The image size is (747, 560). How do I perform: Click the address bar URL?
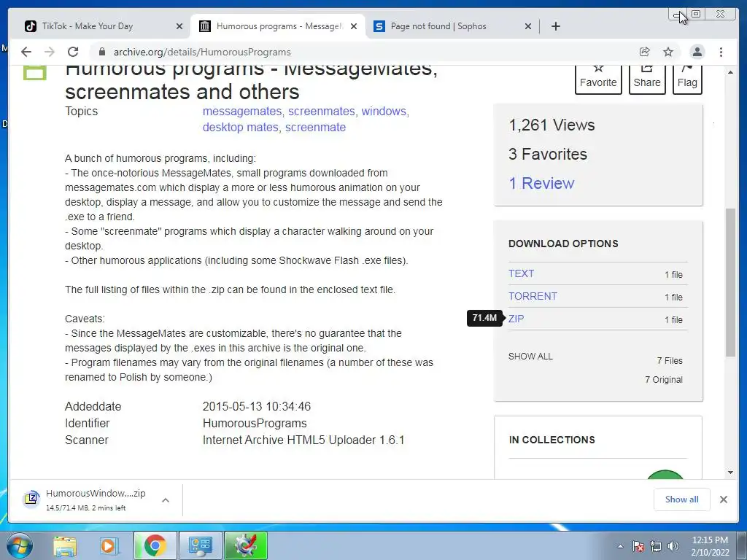pyautogui.click(x=202, y=52)
